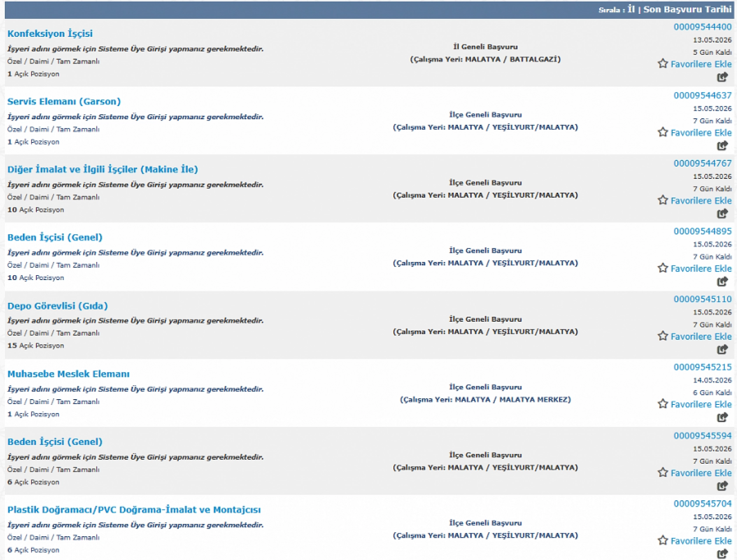Screen dimensions: 737x560
Task: Open listing number 00009544400
Action: (702, 27)
